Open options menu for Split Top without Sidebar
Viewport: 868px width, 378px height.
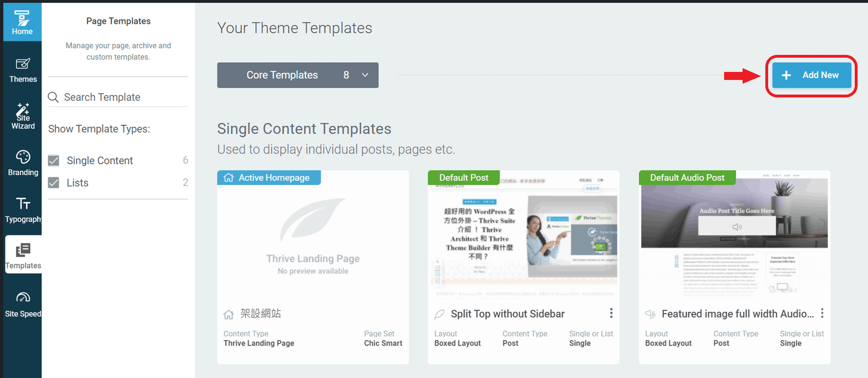pyautogui.click(x=611, y=313)
